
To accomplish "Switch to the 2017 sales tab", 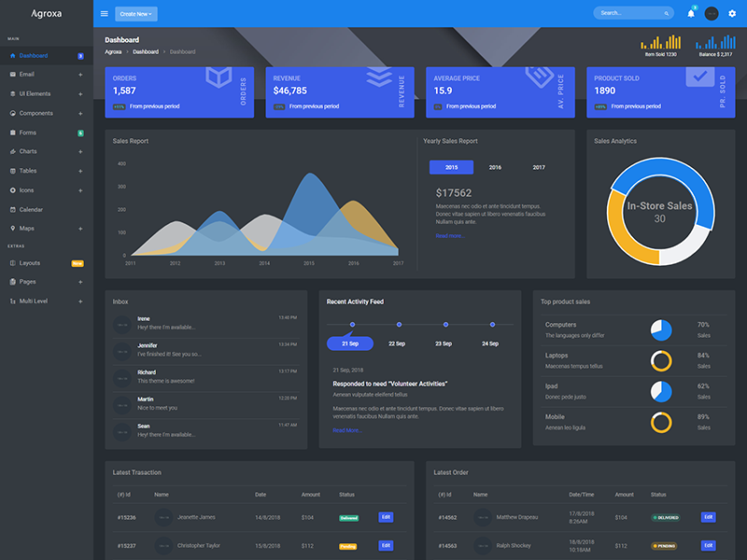I will pos(539,167).
